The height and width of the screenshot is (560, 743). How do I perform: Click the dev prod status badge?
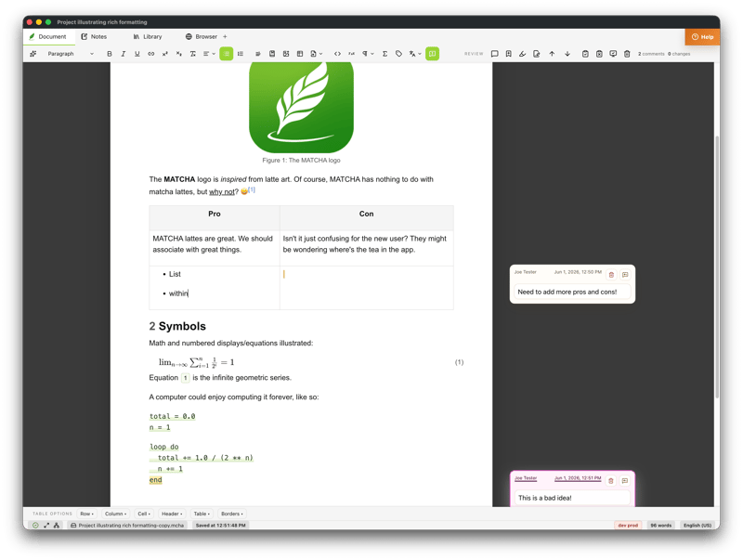(x=628, y=526)
